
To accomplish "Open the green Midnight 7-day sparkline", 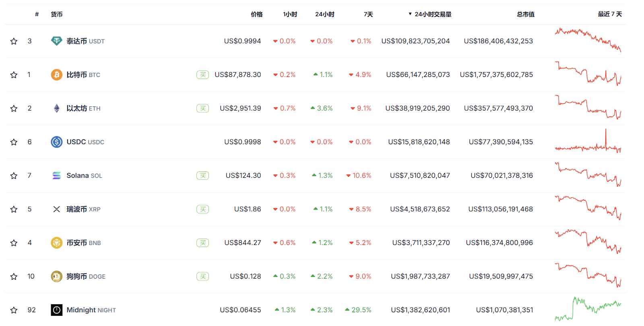I will (x=588, y=309).
